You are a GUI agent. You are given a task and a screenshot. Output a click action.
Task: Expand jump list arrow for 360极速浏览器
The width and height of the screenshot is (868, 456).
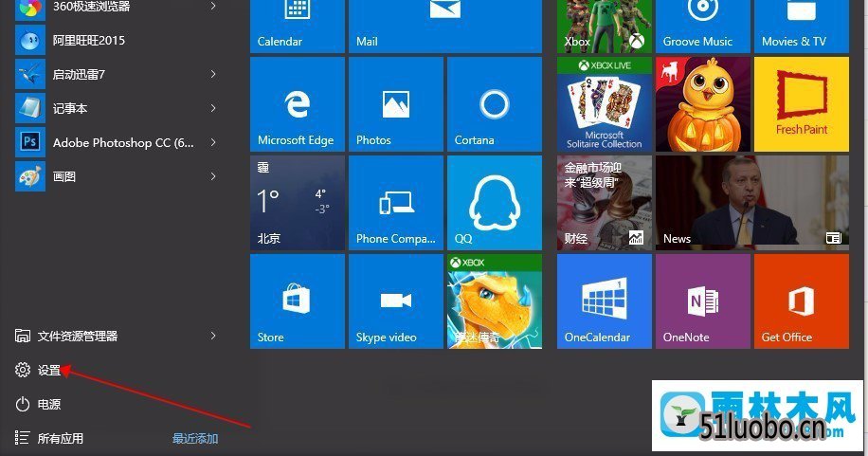(213, 6)
